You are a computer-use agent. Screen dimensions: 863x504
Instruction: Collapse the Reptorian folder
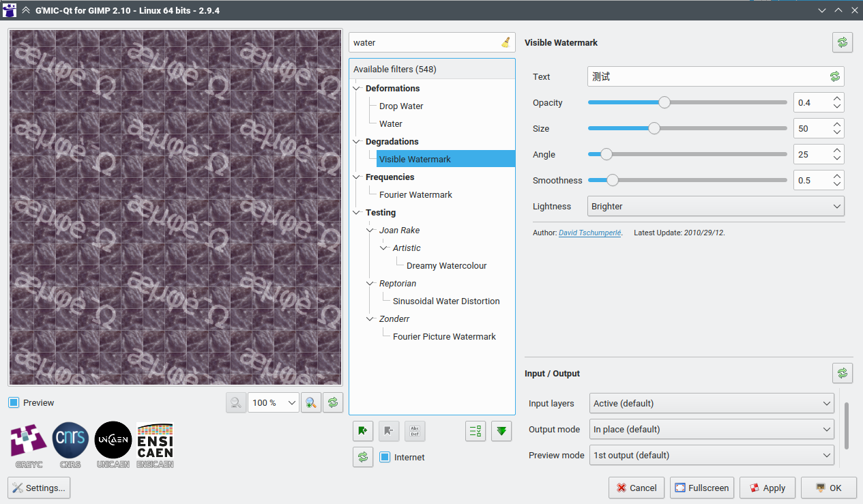370,284
